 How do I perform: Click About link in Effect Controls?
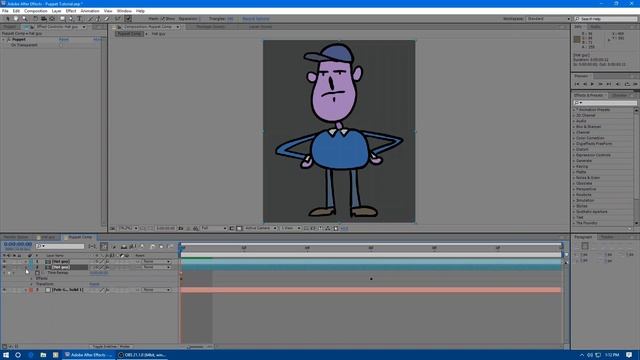click(x=98, y=40)
